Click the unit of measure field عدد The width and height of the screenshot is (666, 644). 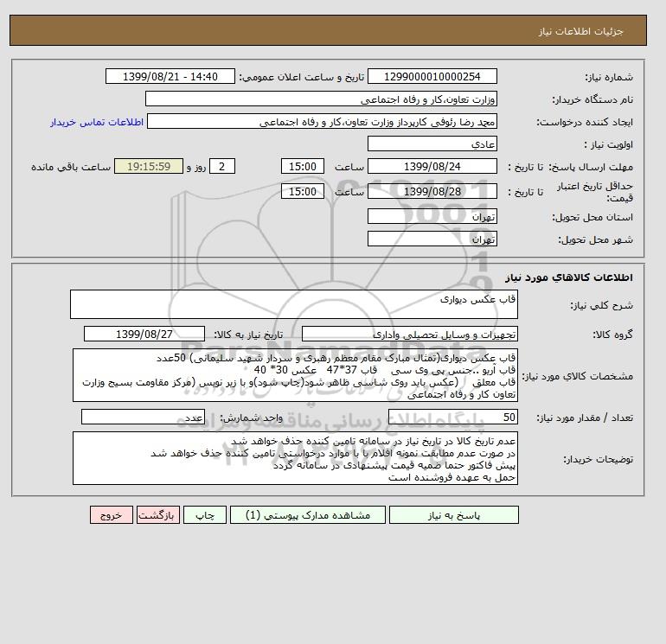143,418
